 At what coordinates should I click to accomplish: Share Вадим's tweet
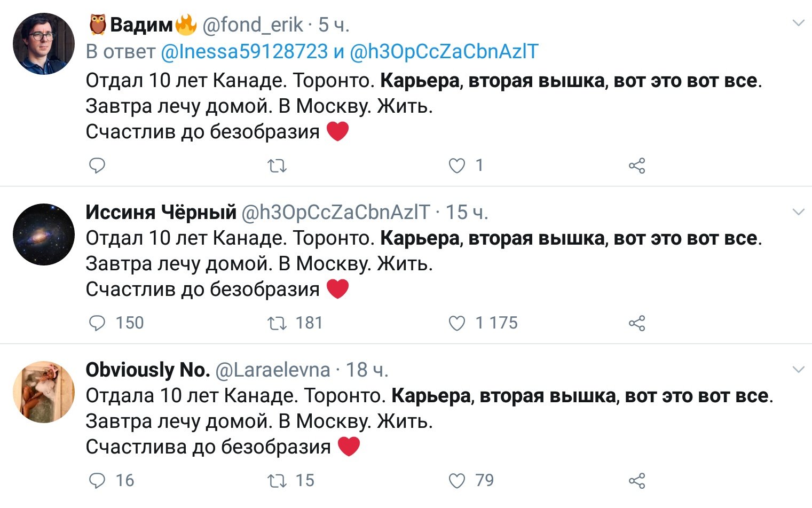[637, 166]
